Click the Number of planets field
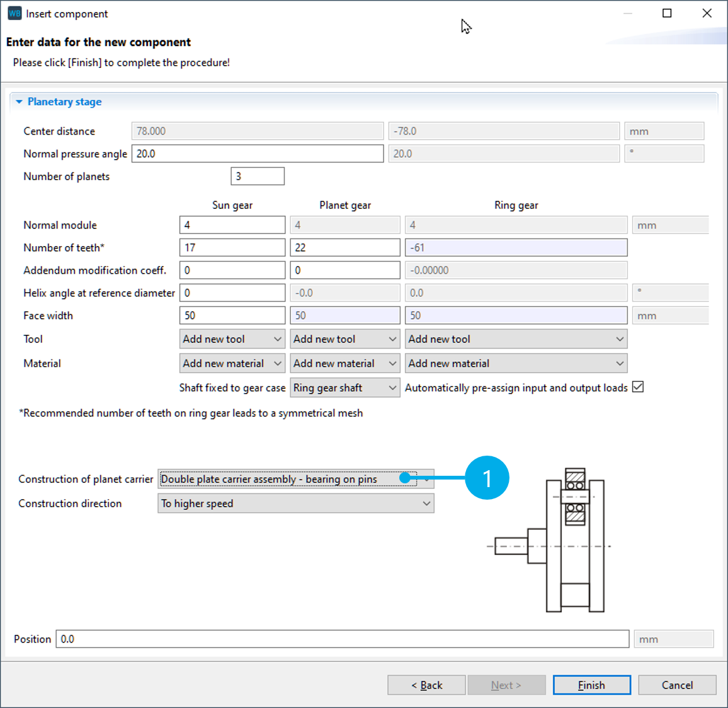The height and width of the screenshot is (708, 728). coord(258,176)
